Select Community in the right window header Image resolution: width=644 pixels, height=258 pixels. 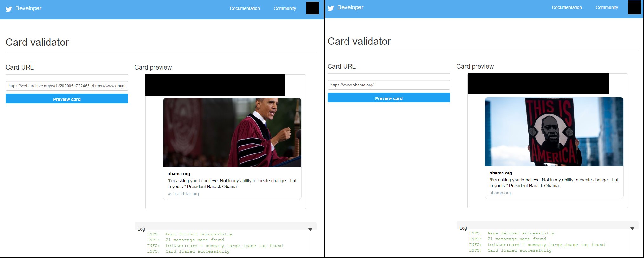coord(607,7)
